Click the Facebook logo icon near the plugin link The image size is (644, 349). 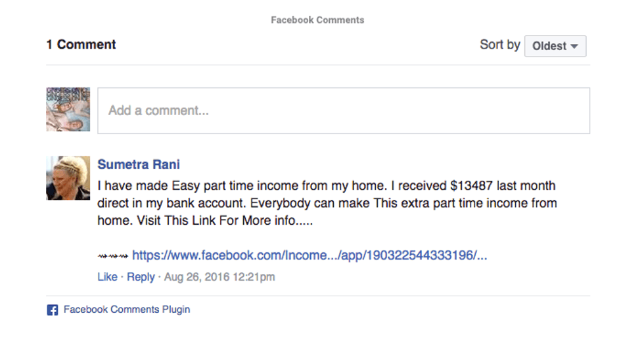(x=53, y=310)
